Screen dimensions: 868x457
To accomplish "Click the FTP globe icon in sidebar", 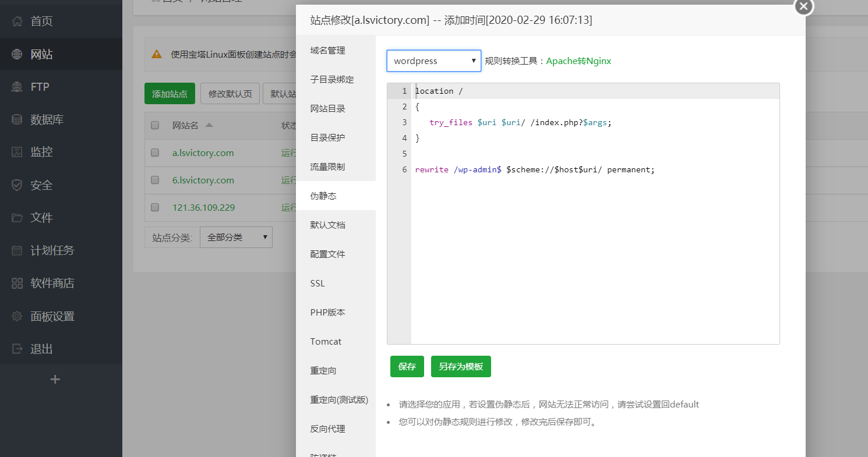I will point(17,87).
